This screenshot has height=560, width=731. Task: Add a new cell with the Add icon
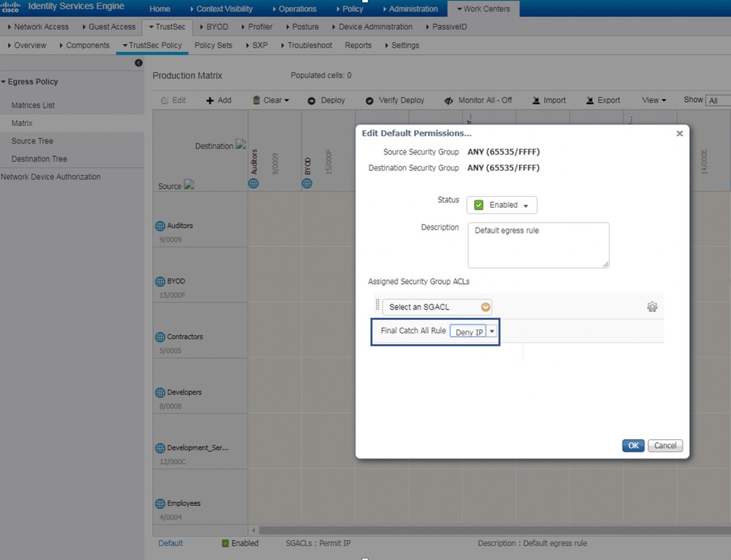(x=218, y=100)
